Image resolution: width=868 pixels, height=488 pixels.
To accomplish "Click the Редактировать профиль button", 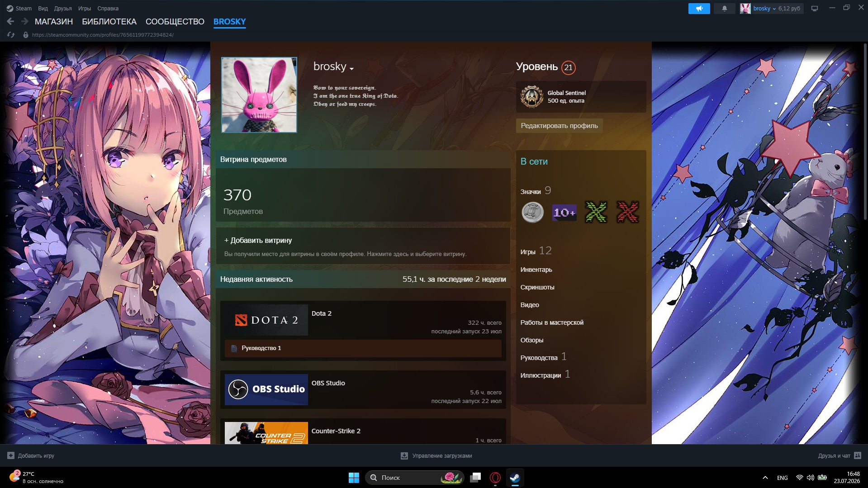I will [559, 126].
